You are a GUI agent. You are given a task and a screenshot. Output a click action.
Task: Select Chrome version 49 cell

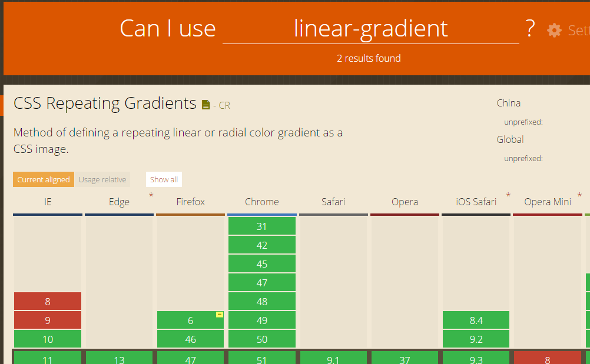click(262, 320)
